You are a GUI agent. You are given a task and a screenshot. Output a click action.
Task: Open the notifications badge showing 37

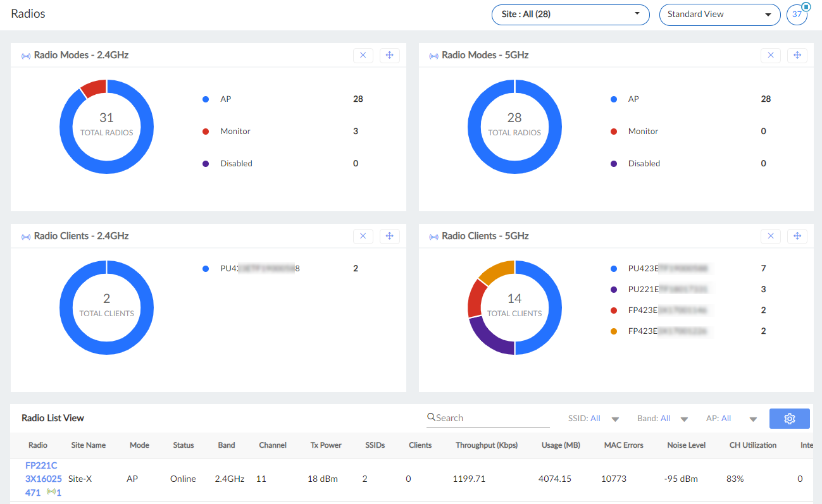(x=797, y=14)
